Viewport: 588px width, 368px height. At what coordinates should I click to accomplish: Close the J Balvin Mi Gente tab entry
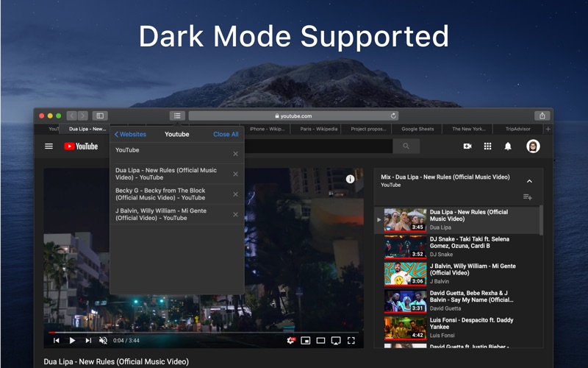click(x=235, y=214)
